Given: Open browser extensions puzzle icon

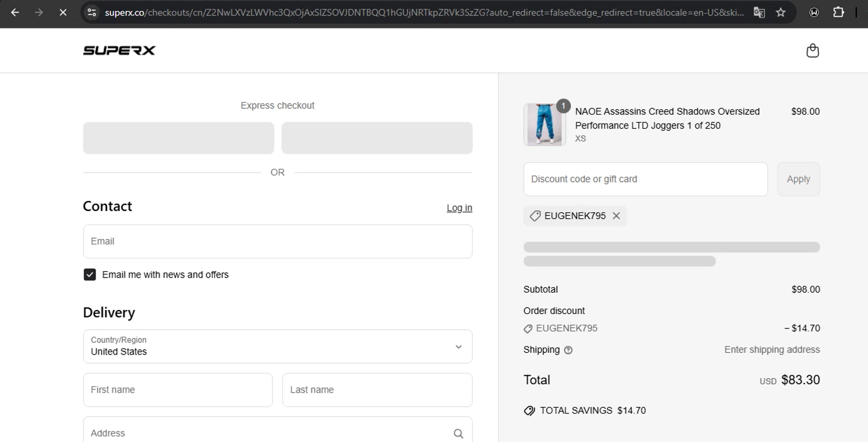Looking at the screenshot, I should [x=838, y=12].
